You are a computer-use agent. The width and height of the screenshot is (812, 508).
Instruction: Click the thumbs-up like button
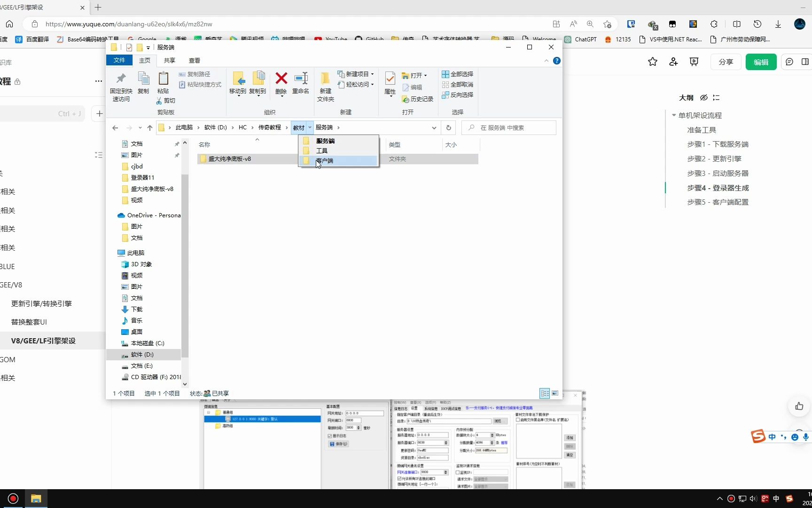[x=799, y=406]
